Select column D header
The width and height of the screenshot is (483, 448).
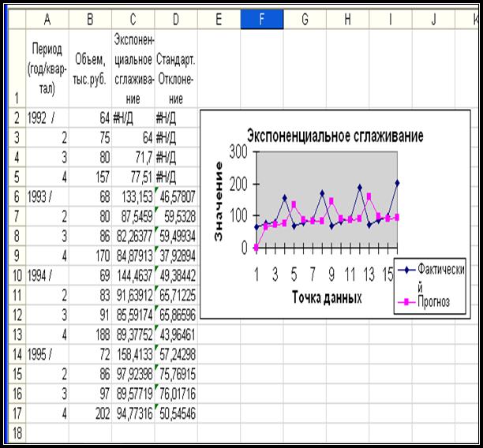pos(176,20)
